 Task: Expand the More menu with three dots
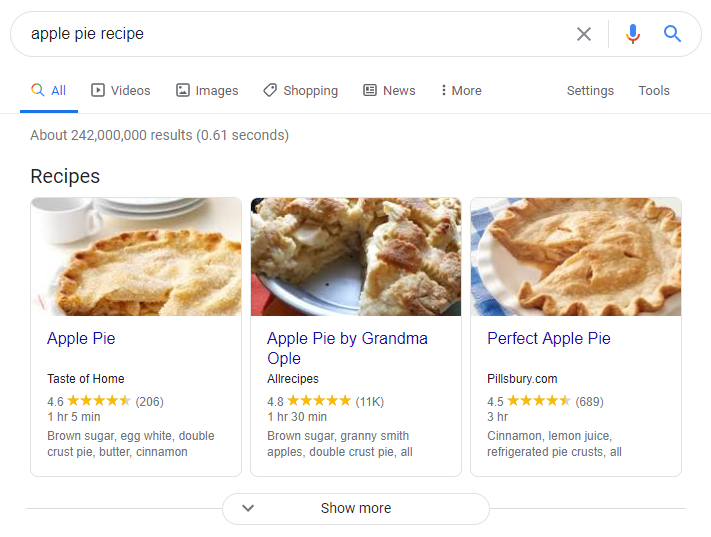tap(460, 90)
